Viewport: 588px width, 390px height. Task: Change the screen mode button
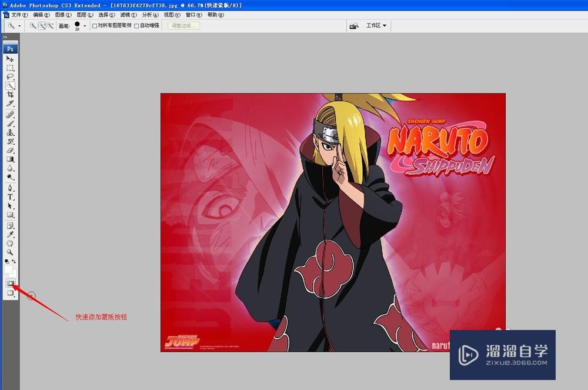tap(11, 293)
